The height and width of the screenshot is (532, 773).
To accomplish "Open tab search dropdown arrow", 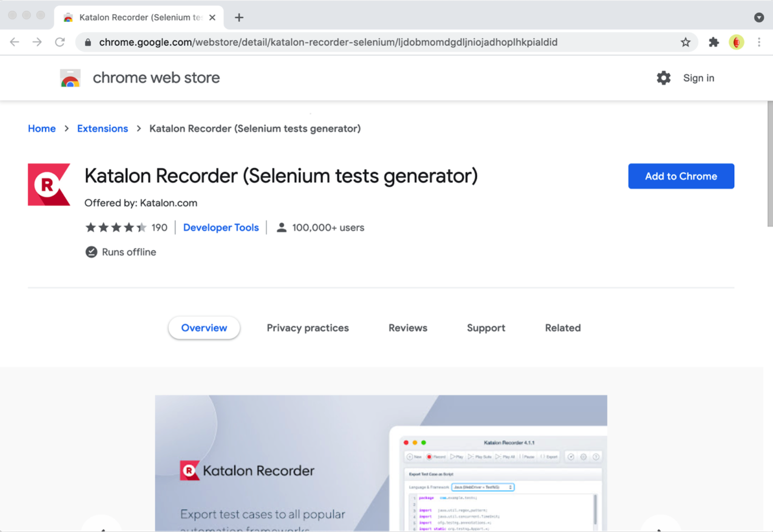I will click(759, 17).
